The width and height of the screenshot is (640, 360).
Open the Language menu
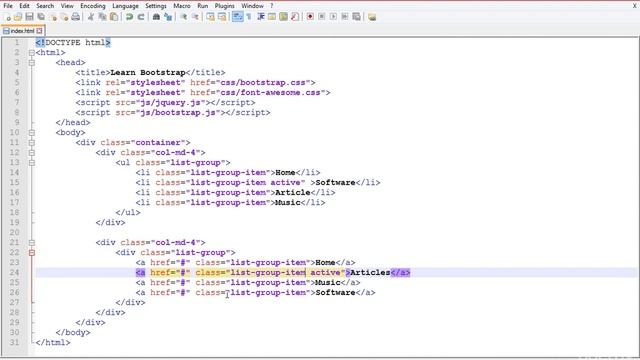click(x=125, y=6)
